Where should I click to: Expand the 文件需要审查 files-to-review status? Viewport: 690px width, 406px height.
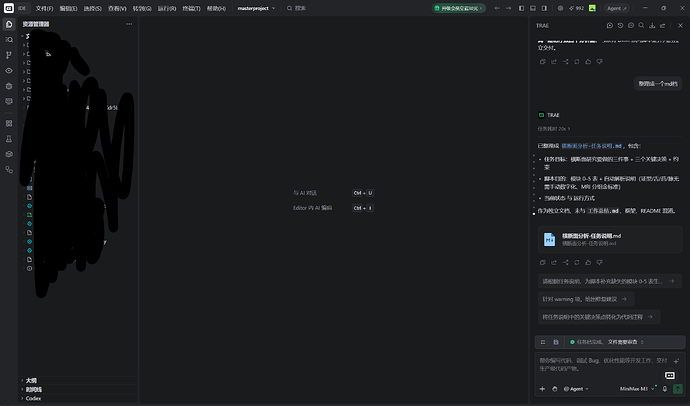(x=625, y=342)
